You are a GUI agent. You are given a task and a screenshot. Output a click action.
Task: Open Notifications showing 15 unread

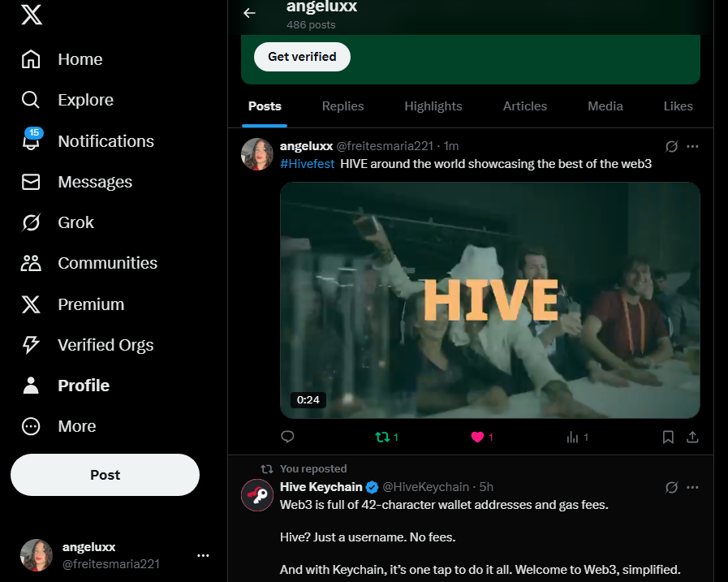(x=88, y=140)
